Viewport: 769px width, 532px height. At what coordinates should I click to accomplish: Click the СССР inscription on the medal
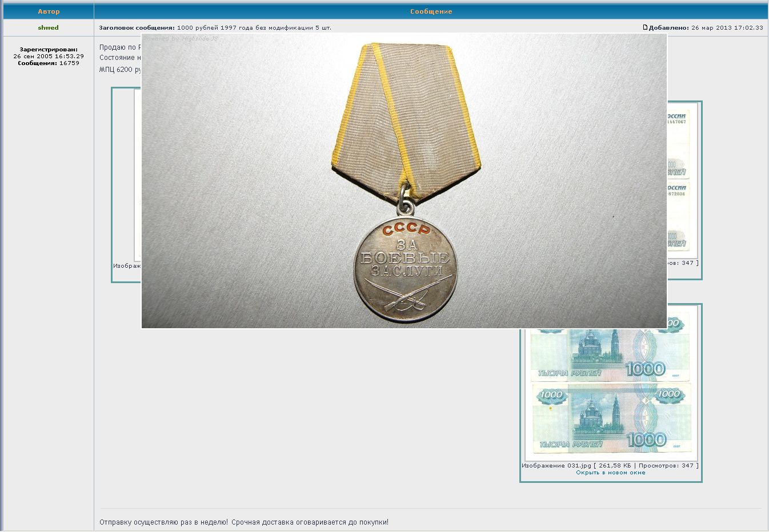coord(406,229)
